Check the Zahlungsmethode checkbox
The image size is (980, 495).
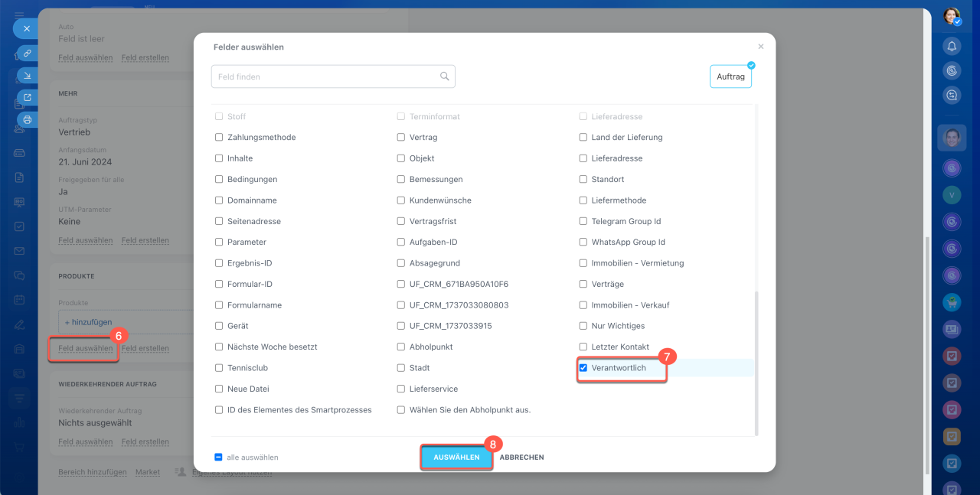219,138
